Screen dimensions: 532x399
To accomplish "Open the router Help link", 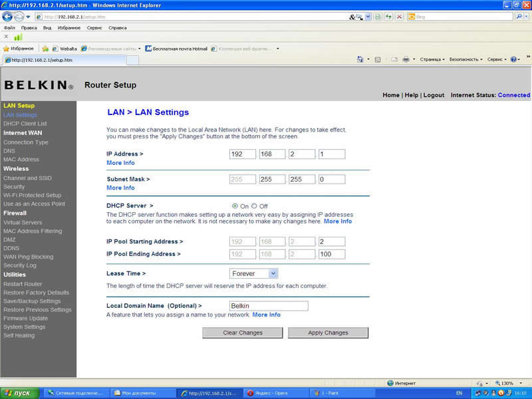I will [x=411, y=95].
